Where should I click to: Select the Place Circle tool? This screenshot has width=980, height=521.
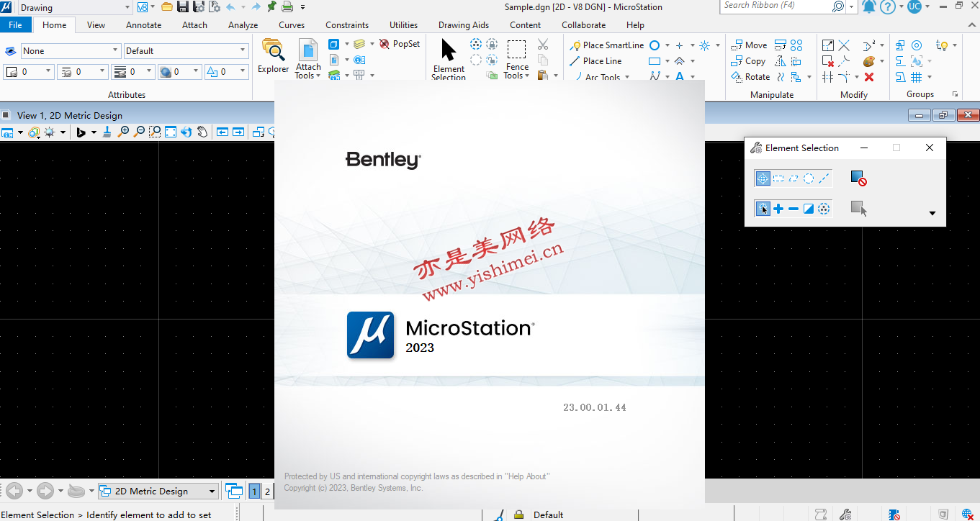(655, 45)
